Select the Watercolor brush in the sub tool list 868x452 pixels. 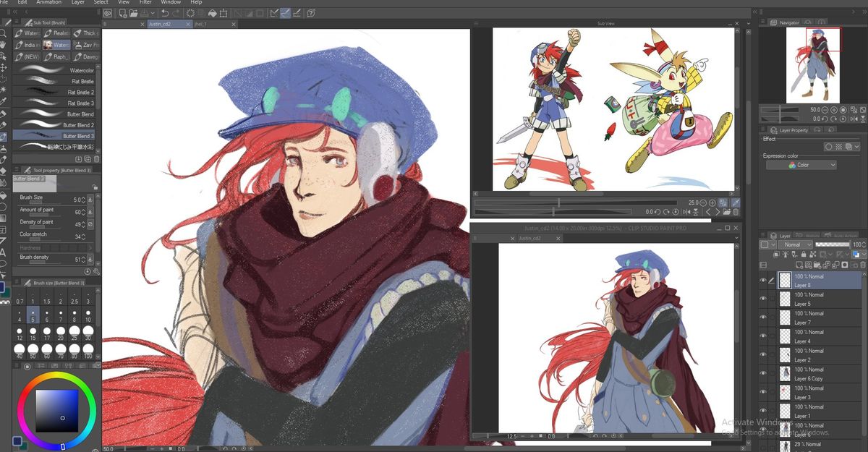click(54, 71)
